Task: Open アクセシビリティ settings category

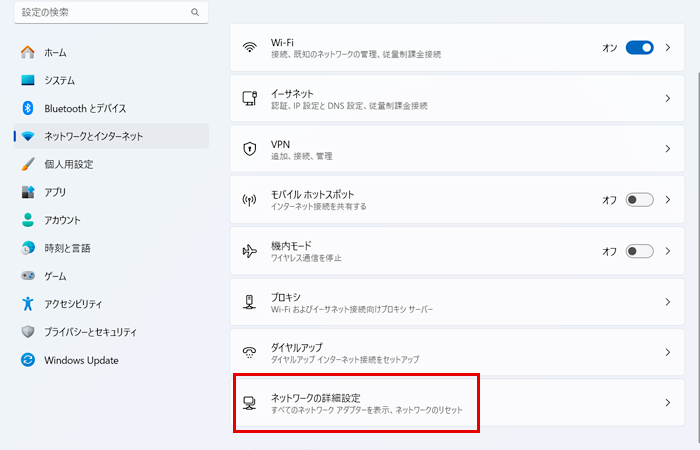Action: coord(111,304)
